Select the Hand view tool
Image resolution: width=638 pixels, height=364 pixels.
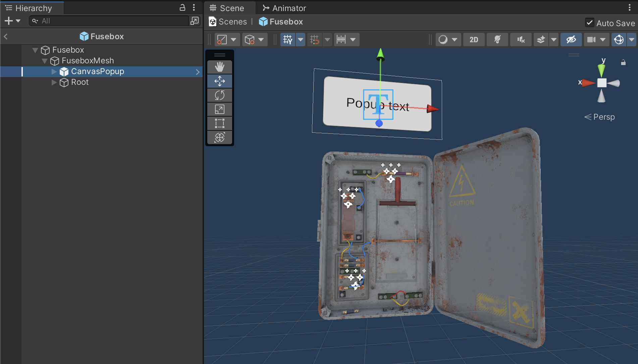(x=220, y=67)
